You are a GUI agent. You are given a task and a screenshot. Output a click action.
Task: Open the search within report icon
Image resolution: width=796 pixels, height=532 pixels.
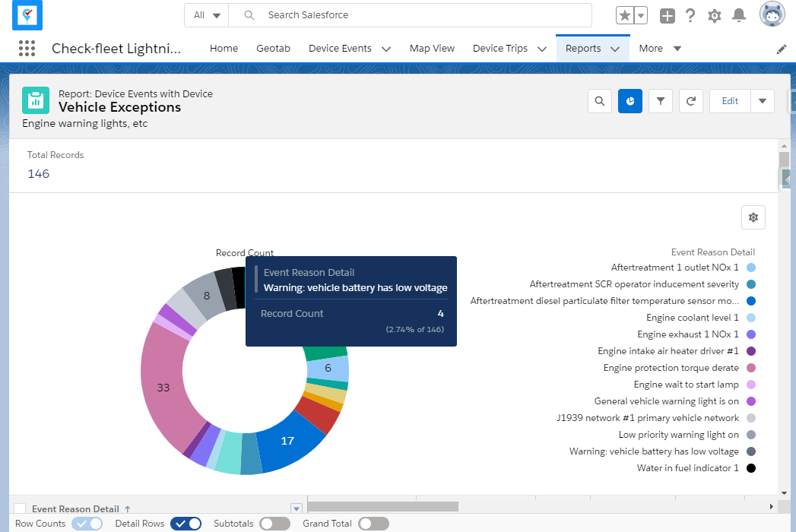point(599,100)
